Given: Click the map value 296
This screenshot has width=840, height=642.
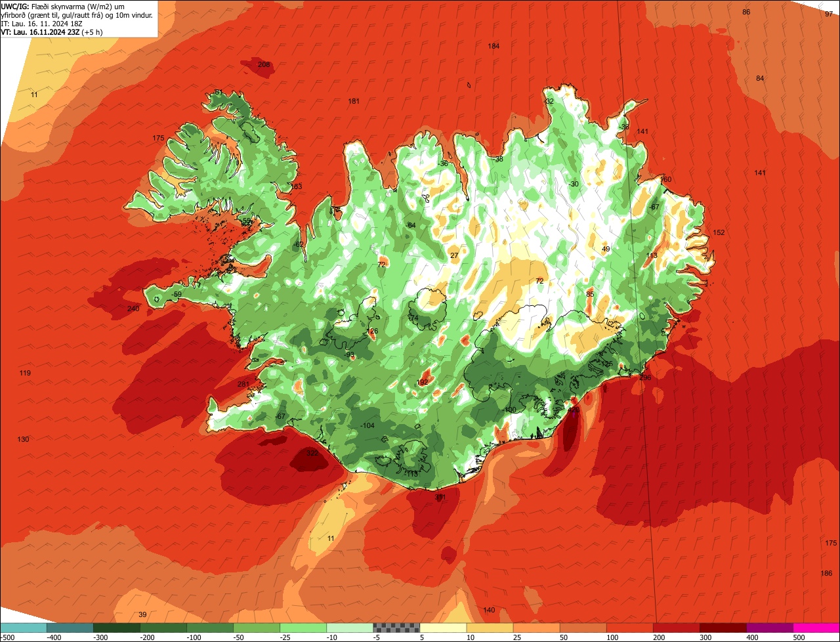Looking at the screenshot, I should [645, 377].
